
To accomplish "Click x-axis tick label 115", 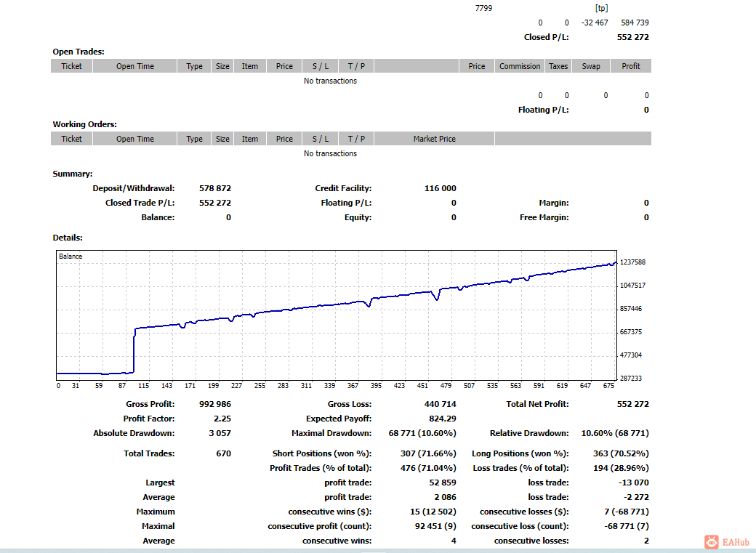I will [x=143, y=385].
